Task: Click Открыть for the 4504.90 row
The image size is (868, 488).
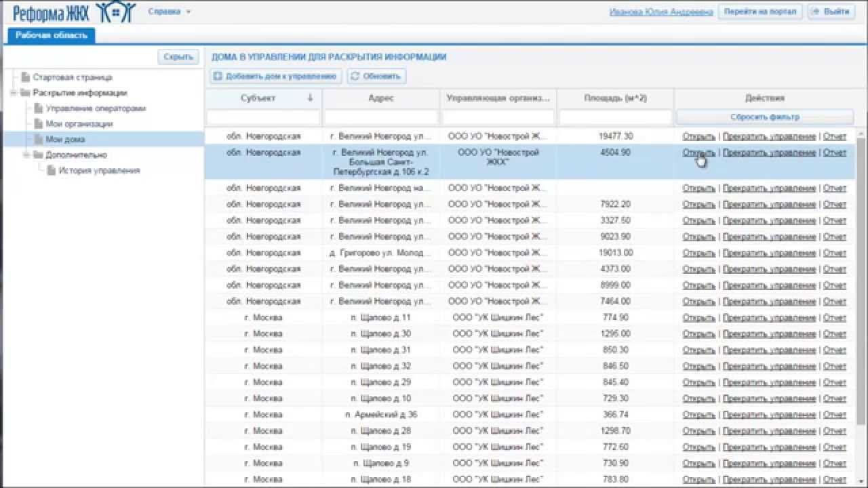Action: click(699, 153)
